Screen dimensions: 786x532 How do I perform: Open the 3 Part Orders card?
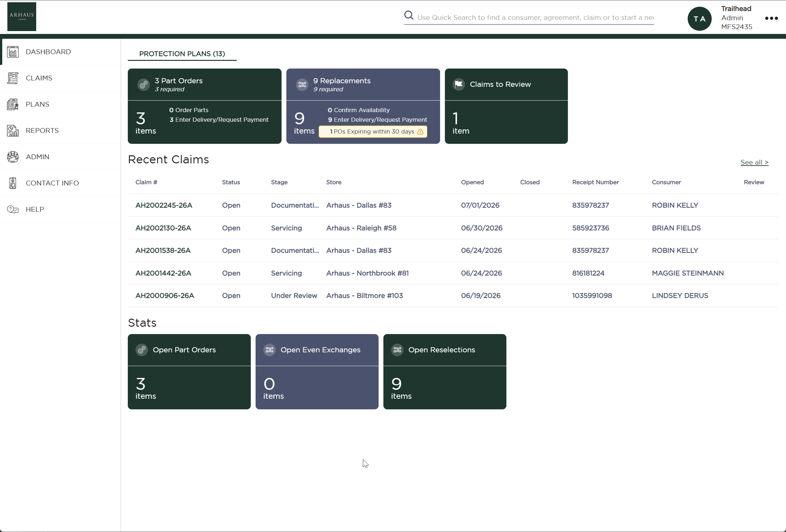pyautogui.click(x=204, y=106)
